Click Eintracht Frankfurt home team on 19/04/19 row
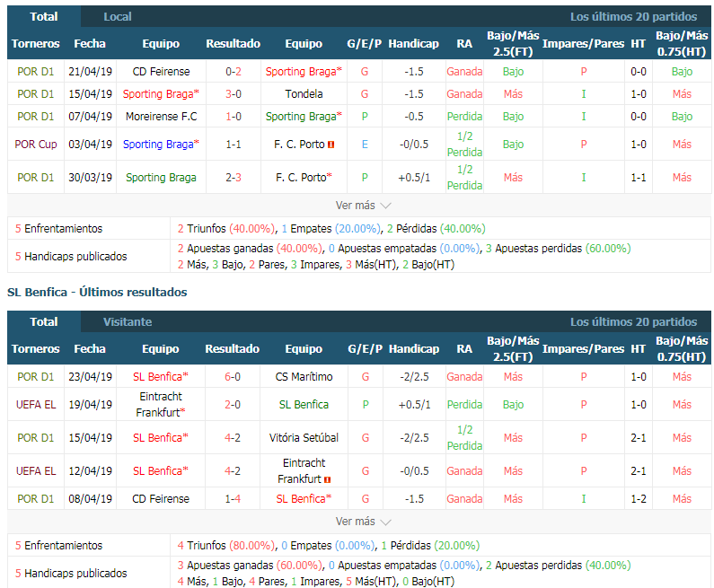Image resolution: width=714 pixels, height=588 pixels. tap(161, 405)
